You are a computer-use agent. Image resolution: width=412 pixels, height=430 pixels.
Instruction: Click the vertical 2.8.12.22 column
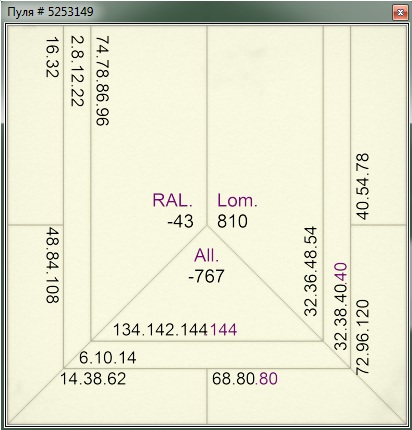(77, 71)
